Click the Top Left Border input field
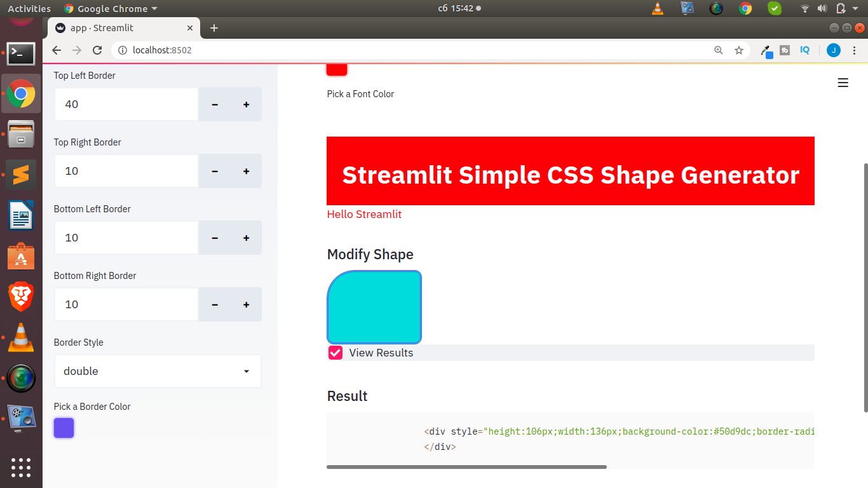Image resolution: width=868 pixels, height=488 pixels. [126, 104]
